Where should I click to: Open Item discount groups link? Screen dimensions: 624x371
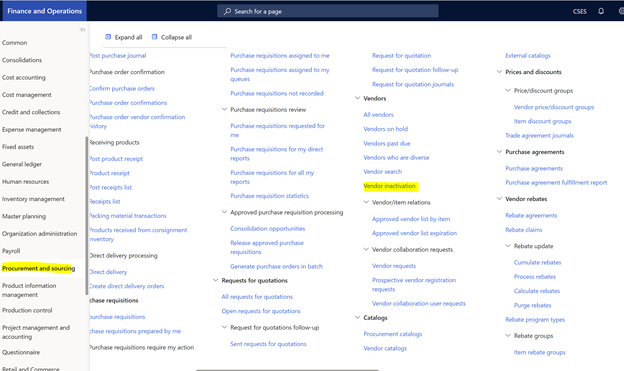(x=542, y=121)
